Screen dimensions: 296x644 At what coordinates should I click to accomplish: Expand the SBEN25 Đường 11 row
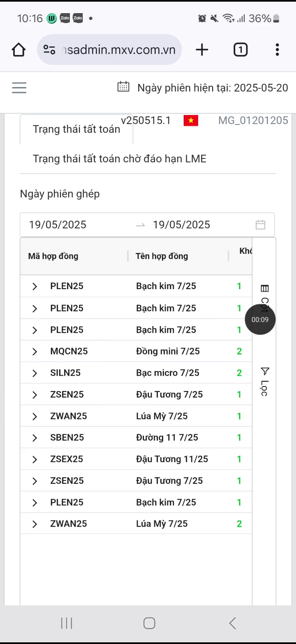pyautogui.click(x=35, y=438)
